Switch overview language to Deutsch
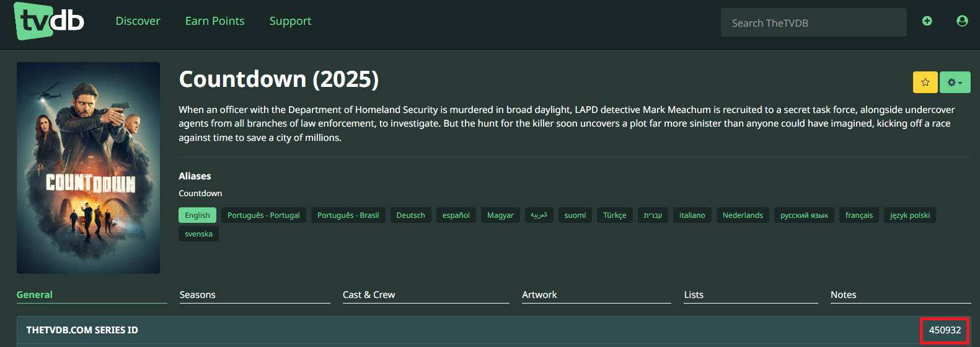This screenshot has height=347, width=980. tap(410, 215)
